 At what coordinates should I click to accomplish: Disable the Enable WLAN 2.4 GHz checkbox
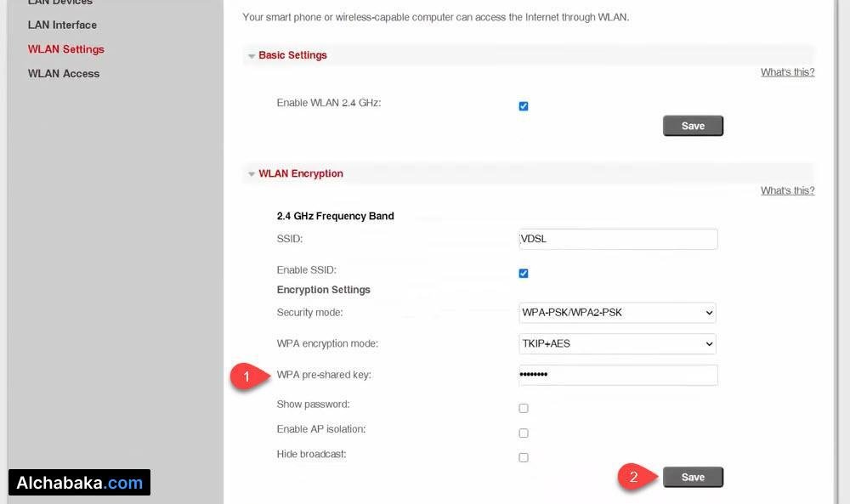[x=523, y=105]
